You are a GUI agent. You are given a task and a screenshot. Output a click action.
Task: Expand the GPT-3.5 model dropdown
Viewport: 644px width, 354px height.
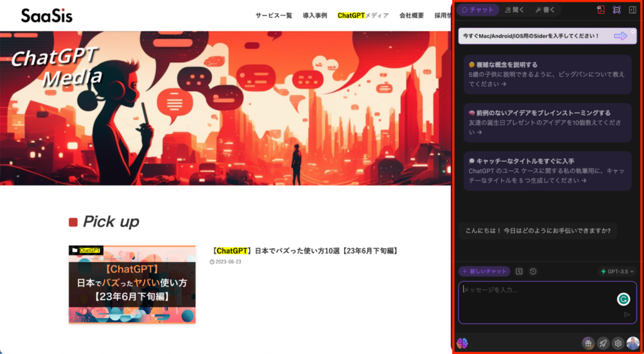(617, 272)
